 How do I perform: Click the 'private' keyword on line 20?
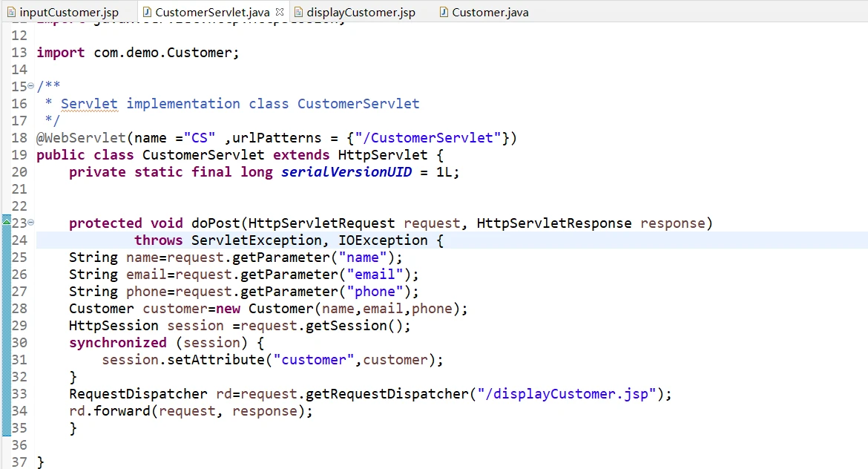tap(97, 172)
